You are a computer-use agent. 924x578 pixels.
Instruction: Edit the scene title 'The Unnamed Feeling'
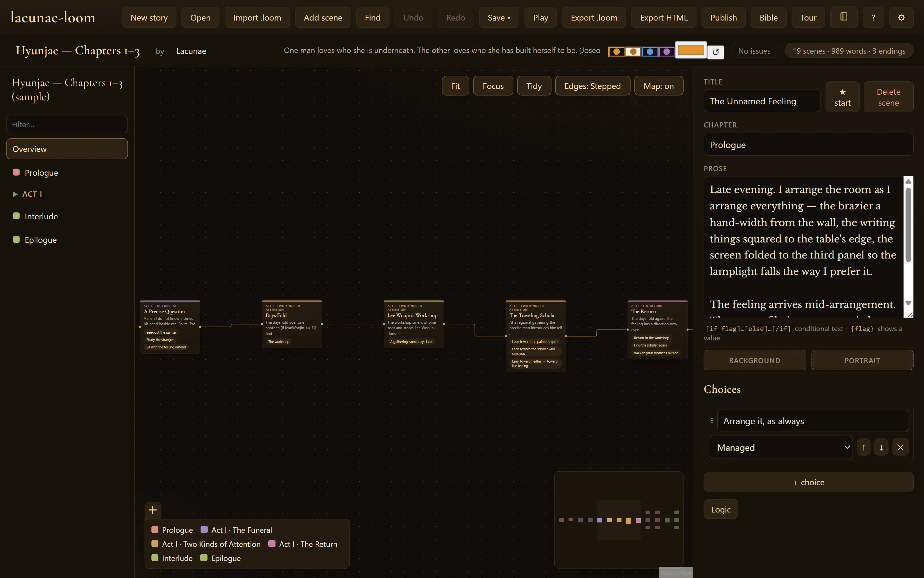761,101
